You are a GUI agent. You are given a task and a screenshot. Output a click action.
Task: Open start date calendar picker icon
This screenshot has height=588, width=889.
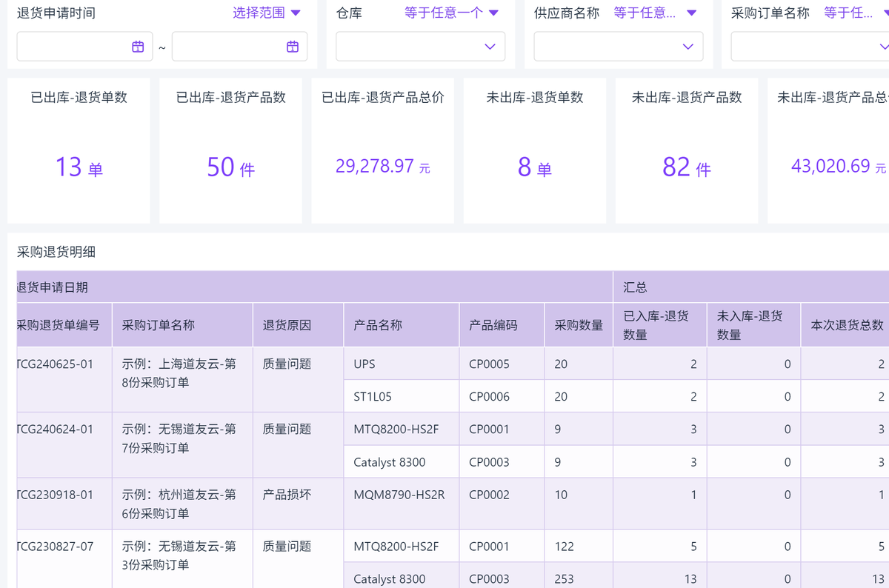coord(138,47)
